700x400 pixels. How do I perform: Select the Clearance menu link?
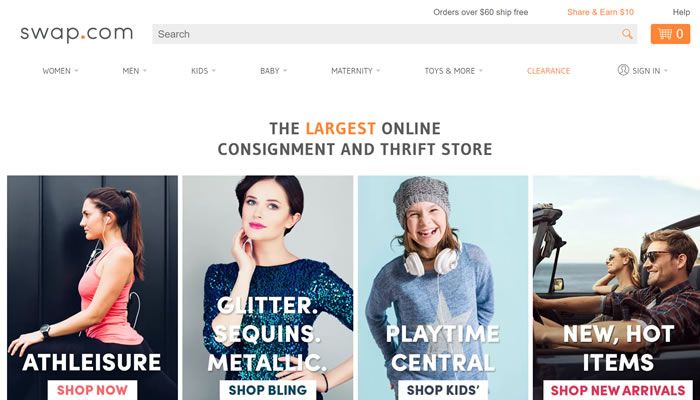click(x=549, y=71)
